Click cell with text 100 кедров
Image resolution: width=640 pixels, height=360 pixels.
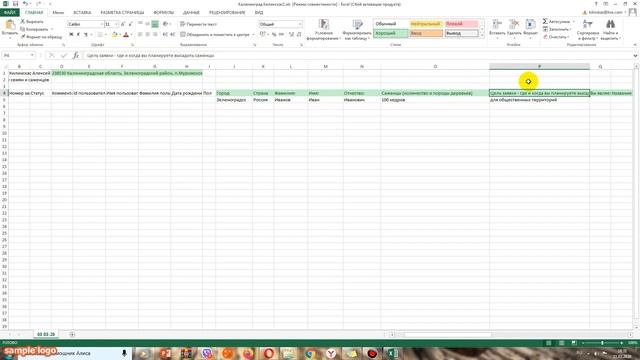pos(435,100)
